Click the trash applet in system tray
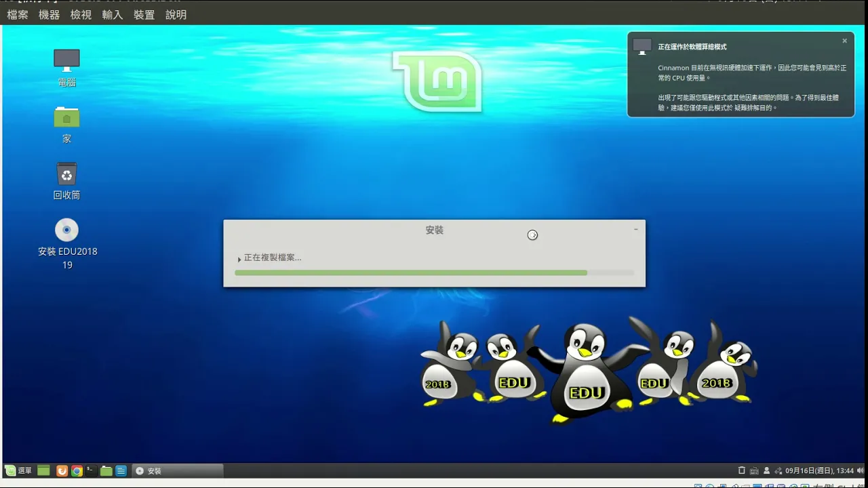The height and width of the screenshot is (488, 868). click(741, 470)
